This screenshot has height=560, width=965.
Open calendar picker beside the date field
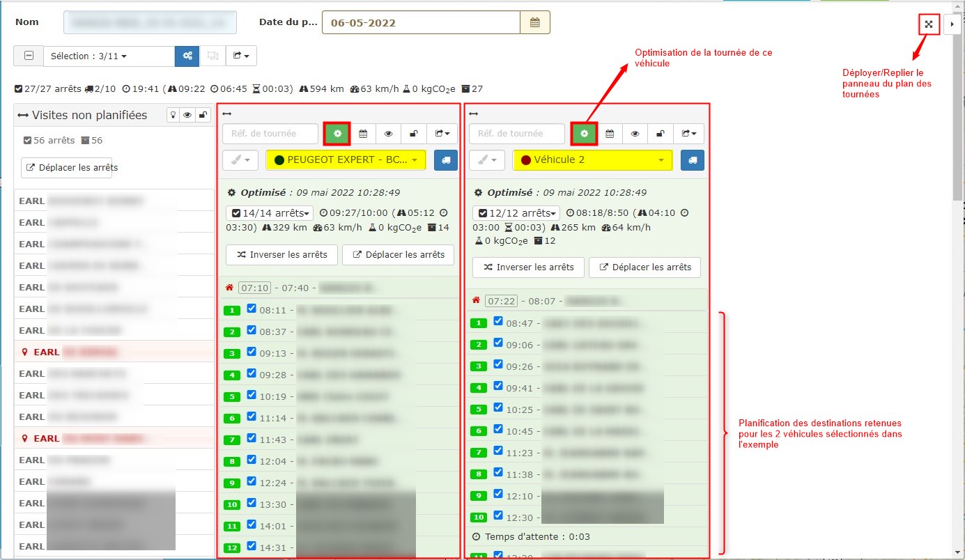534,22
